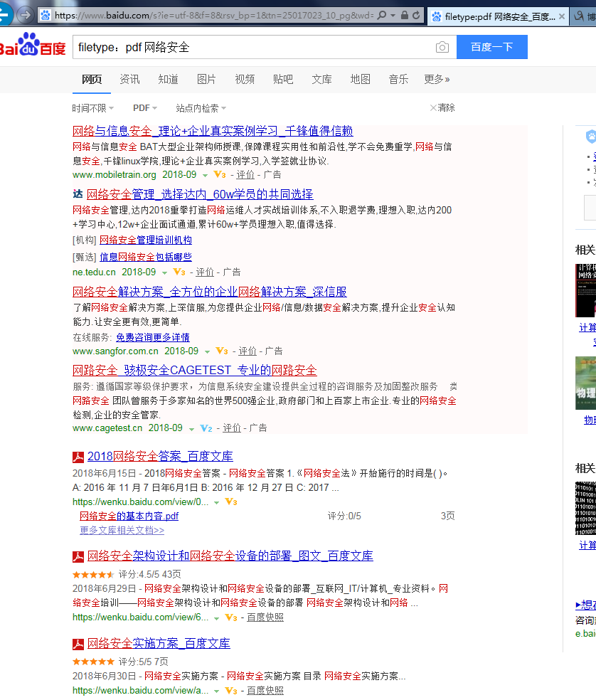Click the ×清除 clear filters button
Viewport: 596px width, 700px height.
(x=442, y=107)
